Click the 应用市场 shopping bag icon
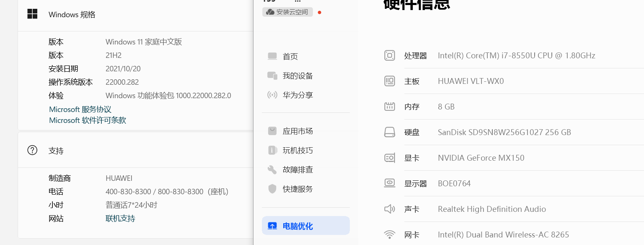Viewport: 644px width, 245px height. [x=272, y=131]
